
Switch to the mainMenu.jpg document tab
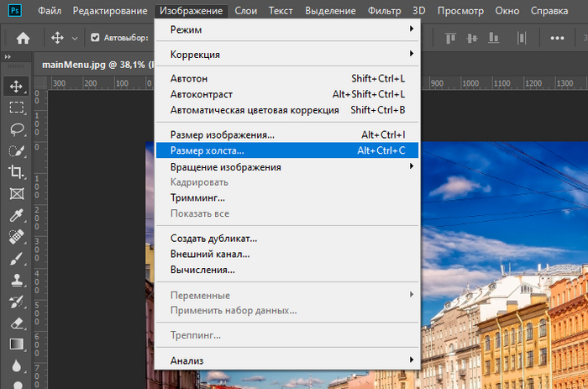coord(92,63)
